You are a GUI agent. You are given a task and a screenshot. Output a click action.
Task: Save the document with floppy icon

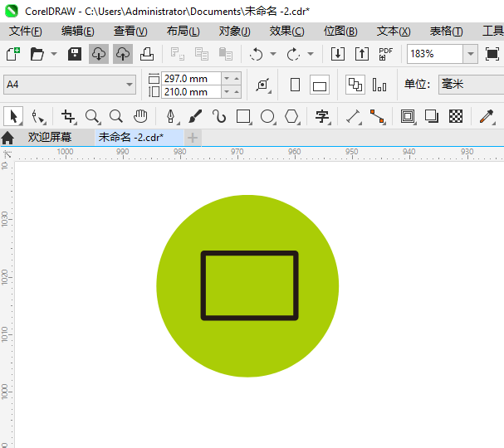(x=75, y=54)
